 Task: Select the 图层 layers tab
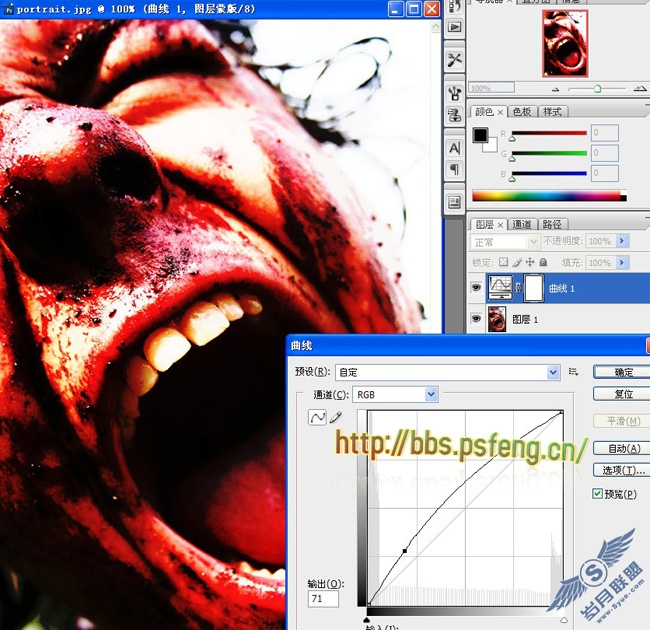coord(484,225)
